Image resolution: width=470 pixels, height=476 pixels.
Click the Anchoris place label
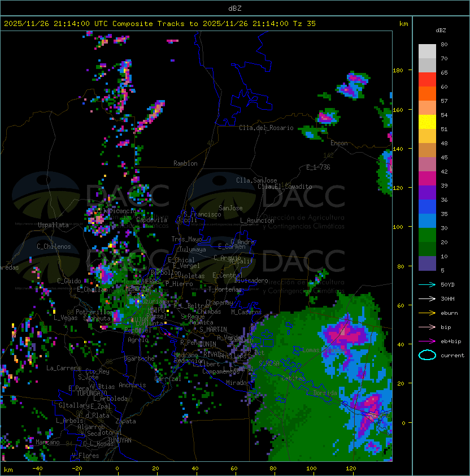tap(132, 385)
